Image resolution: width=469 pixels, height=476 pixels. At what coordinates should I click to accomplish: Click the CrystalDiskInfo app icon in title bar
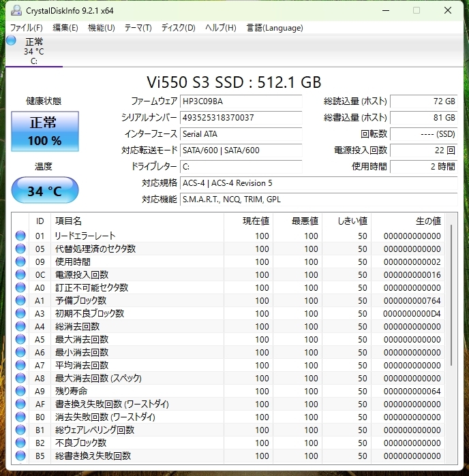pyautogui.click(x=16, y=11)
